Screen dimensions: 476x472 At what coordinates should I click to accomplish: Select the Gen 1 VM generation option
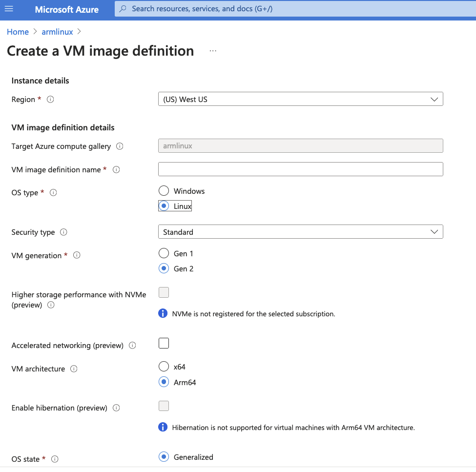[164, 253]
